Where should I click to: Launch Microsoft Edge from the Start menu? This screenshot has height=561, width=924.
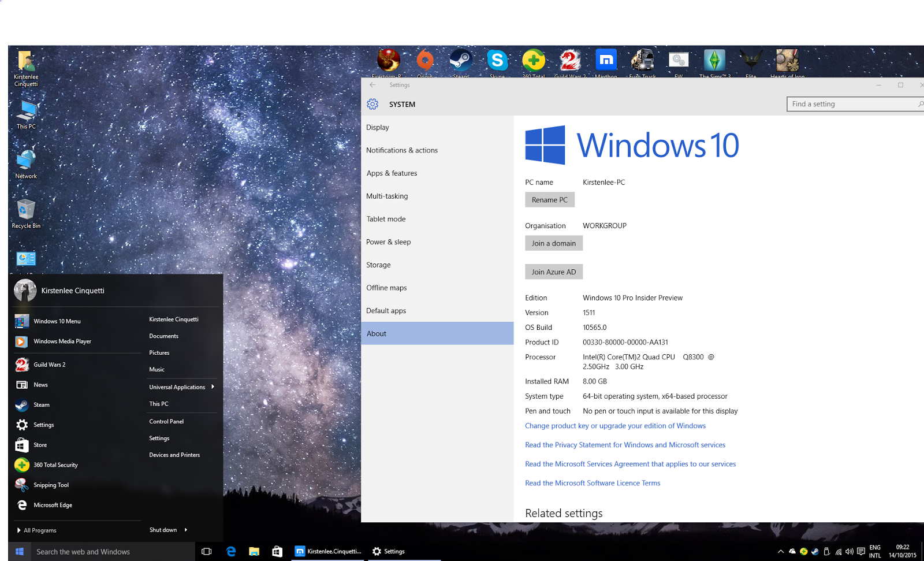[x=53, y=505]
